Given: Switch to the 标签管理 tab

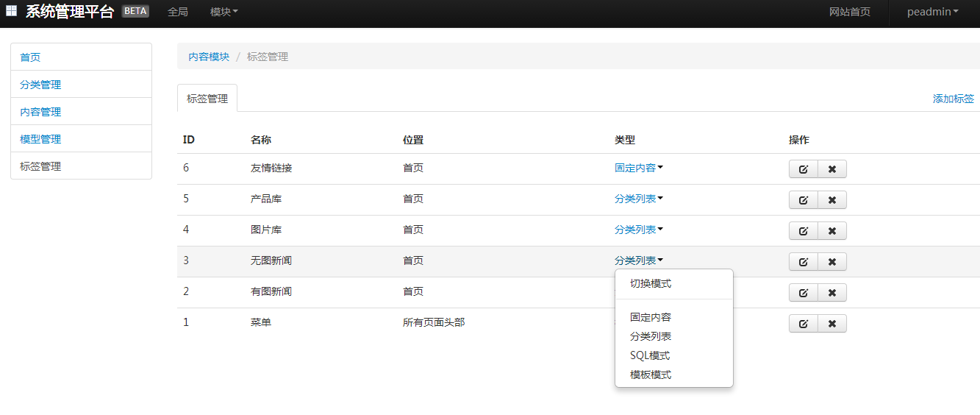Looking at the screenshot, I should 207,99.
